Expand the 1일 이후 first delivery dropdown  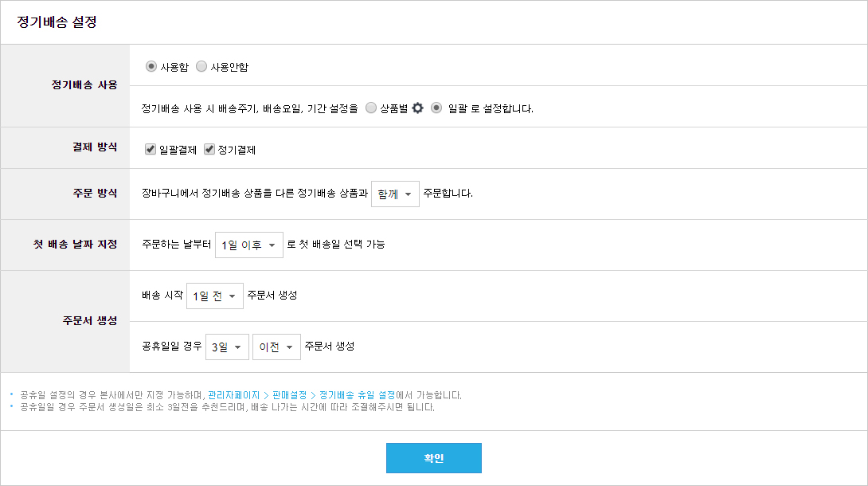[x=249, y=245]
